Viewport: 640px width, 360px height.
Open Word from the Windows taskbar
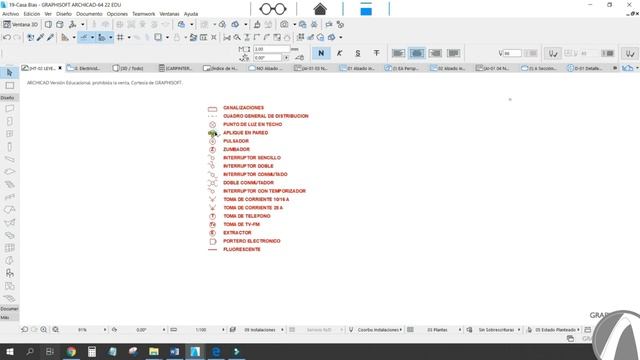[x=174, y=351]
